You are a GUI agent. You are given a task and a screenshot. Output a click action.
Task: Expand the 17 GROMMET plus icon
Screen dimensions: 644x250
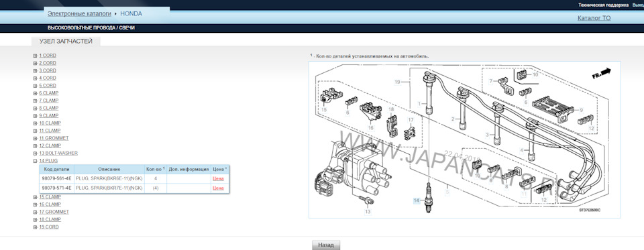click(x=36, y=212)
